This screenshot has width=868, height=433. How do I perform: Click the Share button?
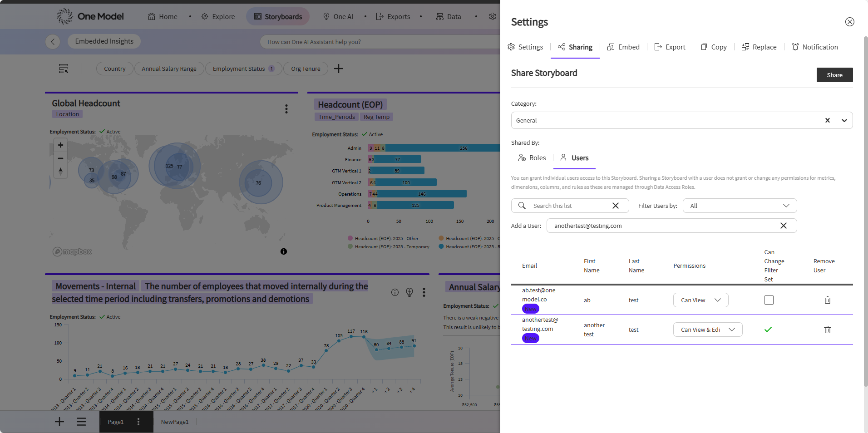834,75
